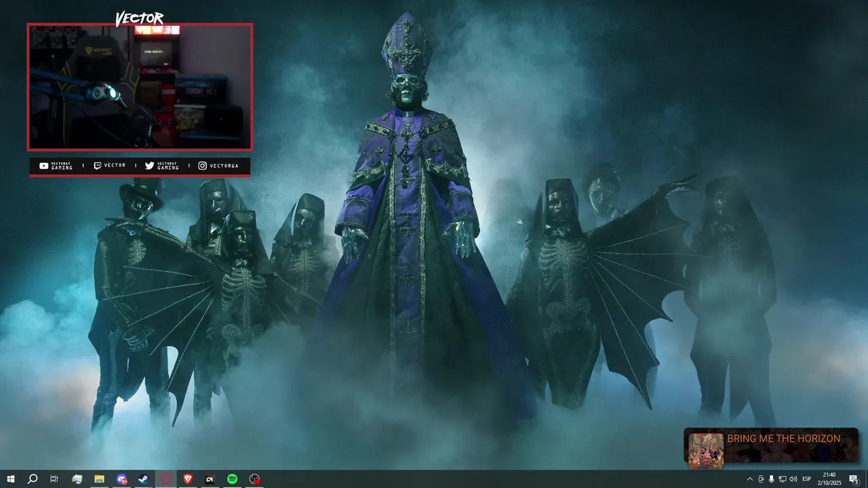Click the microphone tray icon
868x488 pixels.
pos(771,479)
